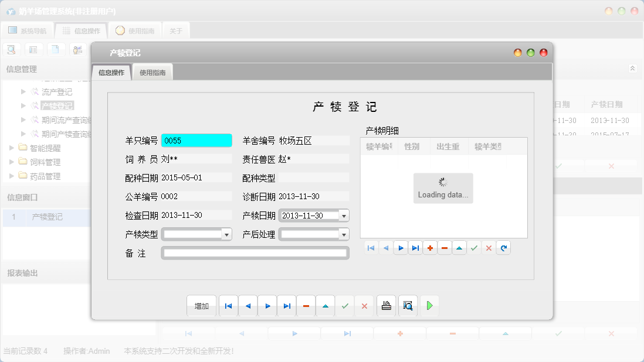The image size is (644, 362).
Task: Open the 产犊日期 date picker dropdown
Action: 342,215
